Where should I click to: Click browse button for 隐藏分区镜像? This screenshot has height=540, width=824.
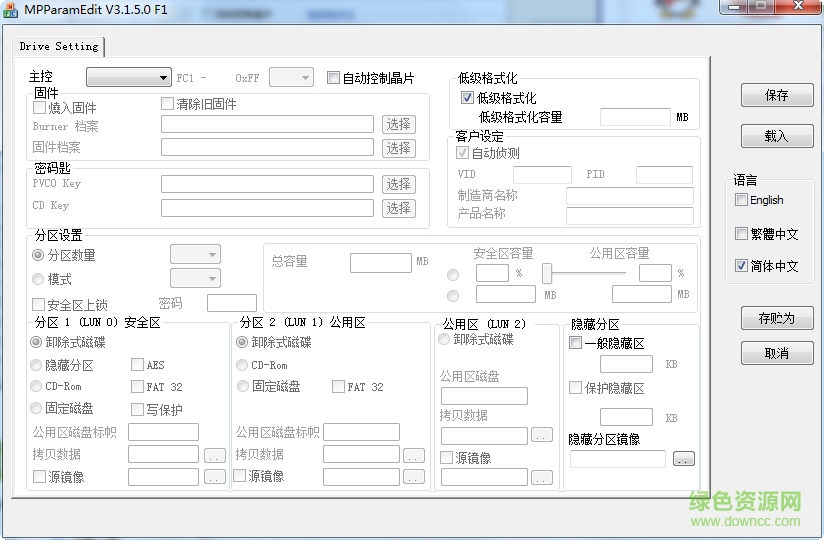[684, 459]
